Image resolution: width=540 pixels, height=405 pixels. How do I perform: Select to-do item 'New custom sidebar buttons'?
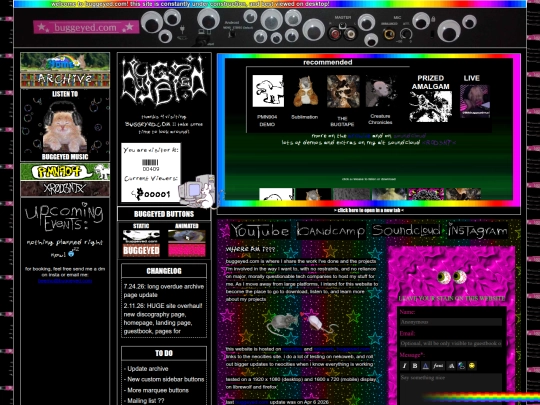coord(164,380)
